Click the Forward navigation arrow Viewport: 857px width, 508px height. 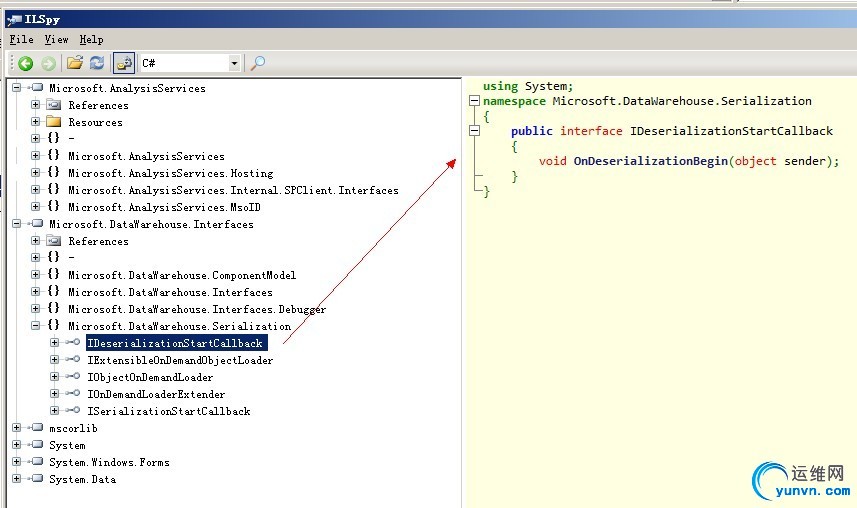(47, 63)
